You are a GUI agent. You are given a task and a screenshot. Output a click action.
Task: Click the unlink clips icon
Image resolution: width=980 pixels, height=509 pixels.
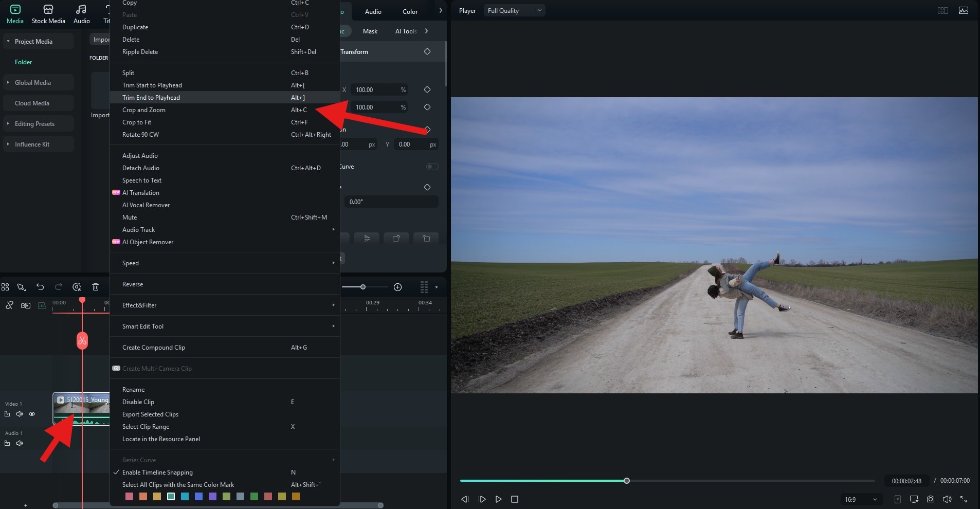click(9, 305)
